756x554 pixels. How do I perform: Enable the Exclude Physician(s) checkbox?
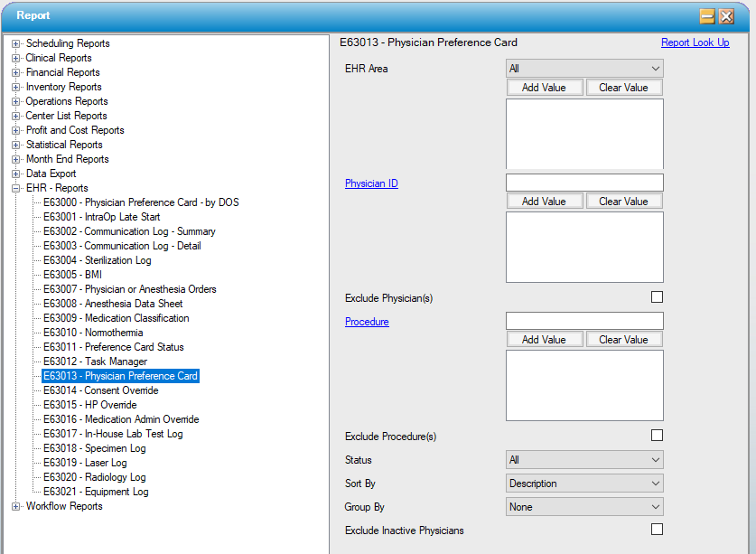tap(657, 296)
